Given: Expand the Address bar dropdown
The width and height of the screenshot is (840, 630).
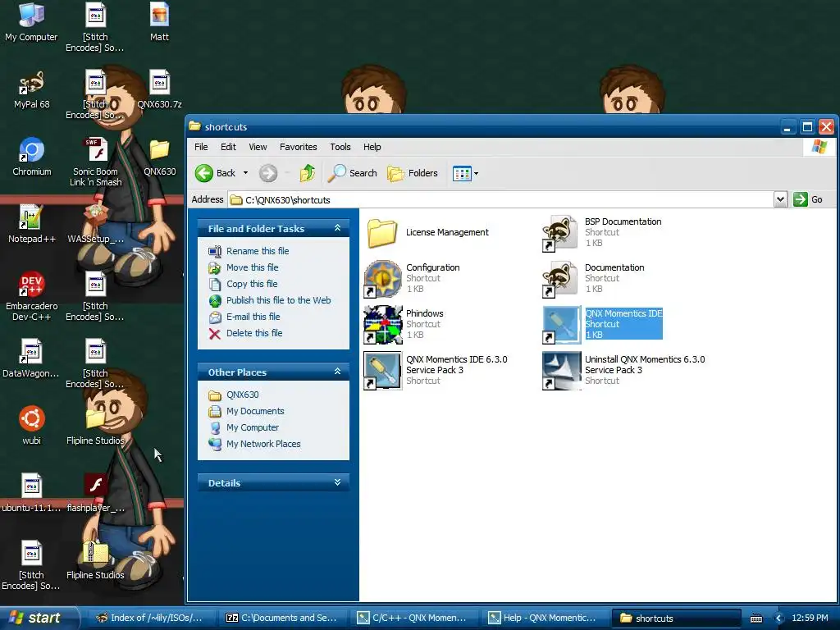Looking at the screenshot, I should pyautogui.click(x=781, y=200).
